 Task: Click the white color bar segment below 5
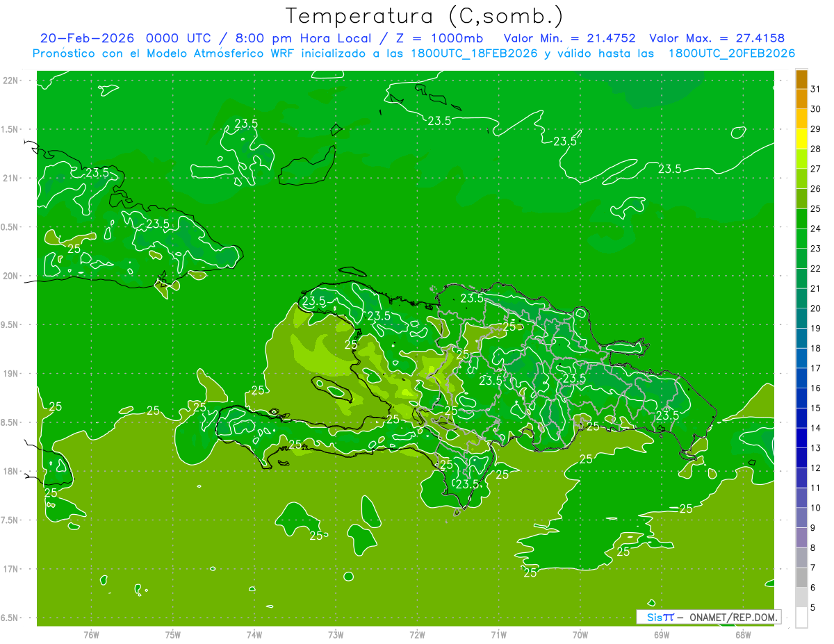pos(801,617)
